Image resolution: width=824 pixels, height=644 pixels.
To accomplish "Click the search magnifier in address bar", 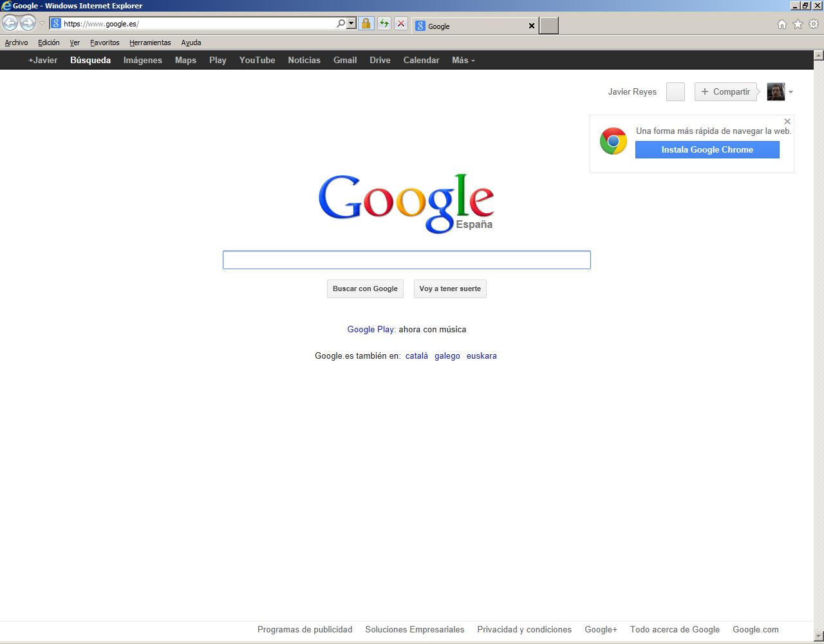I will pos(341,24).
